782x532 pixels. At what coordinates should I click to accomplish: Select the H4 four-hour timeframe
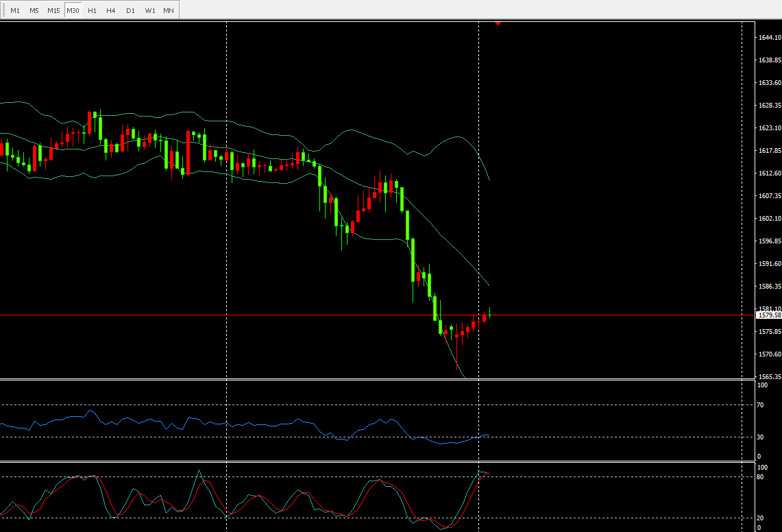point(111,10)
